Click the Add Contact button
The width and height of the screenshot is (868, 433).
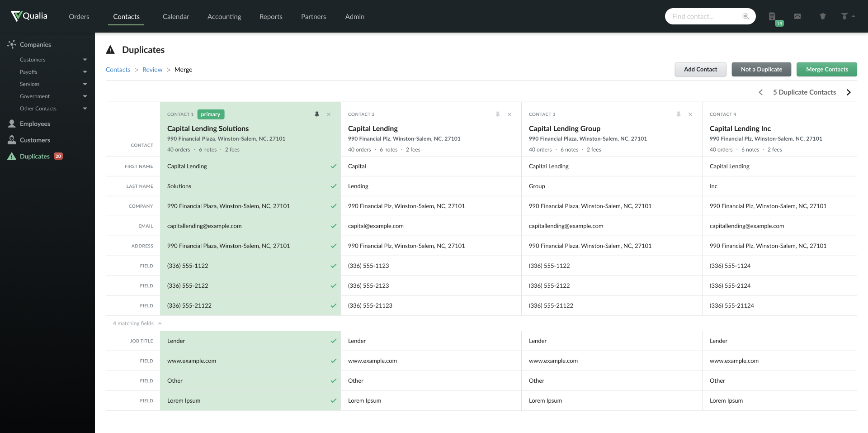click(700, 69)
